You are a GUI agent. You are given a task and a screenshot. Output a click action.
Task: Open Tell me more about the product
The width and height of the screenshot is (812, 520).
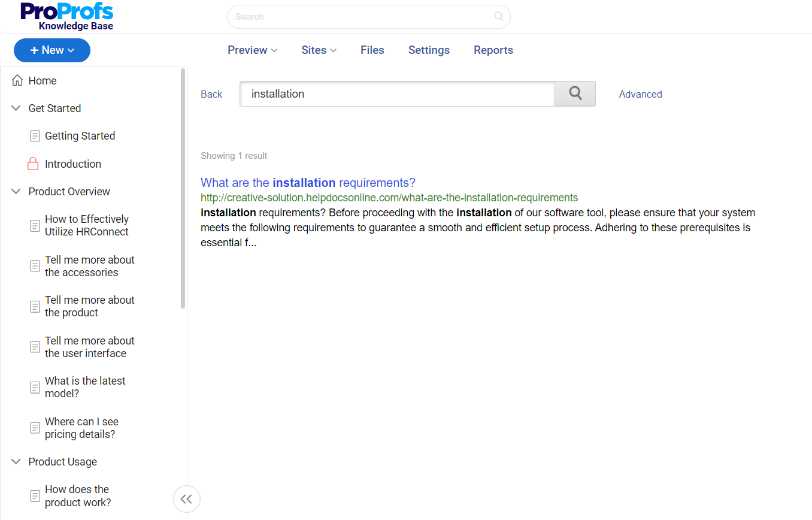[x=90, y=306]
